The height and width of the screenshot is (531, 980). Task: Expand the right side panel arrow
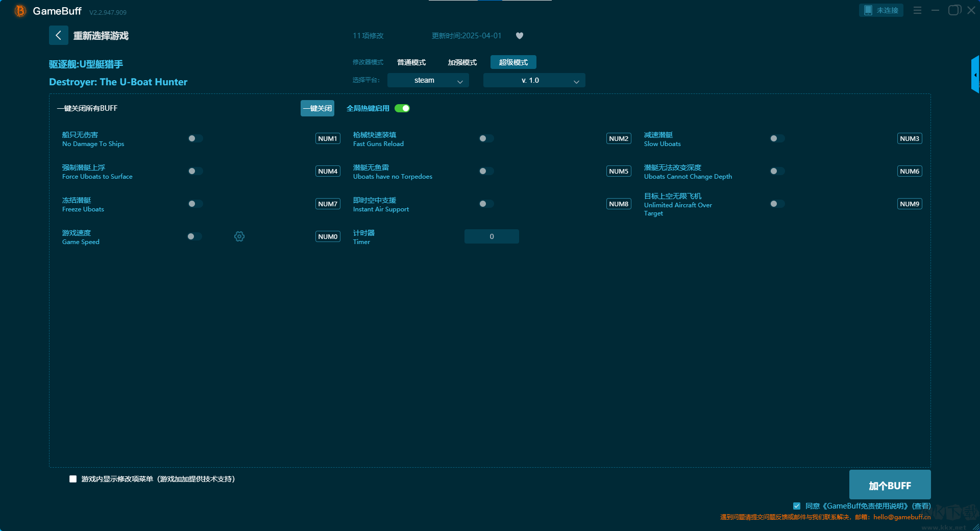pos(975,75)
